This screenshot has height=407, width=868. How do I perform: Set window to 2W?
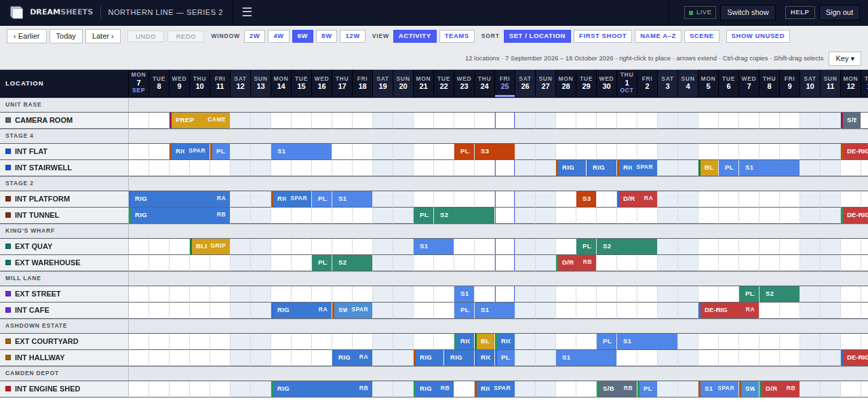[255, 36]
